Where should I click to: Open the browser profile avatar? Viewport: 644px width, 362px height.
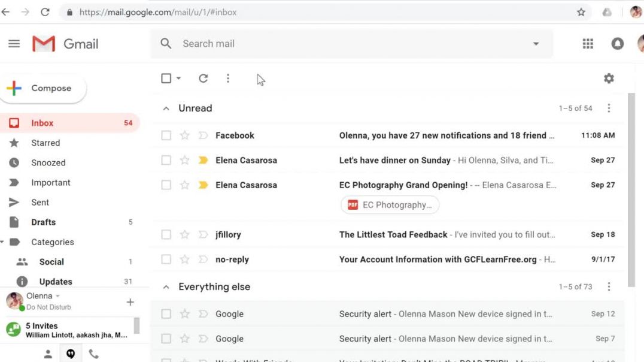click(x=636, y=13)
